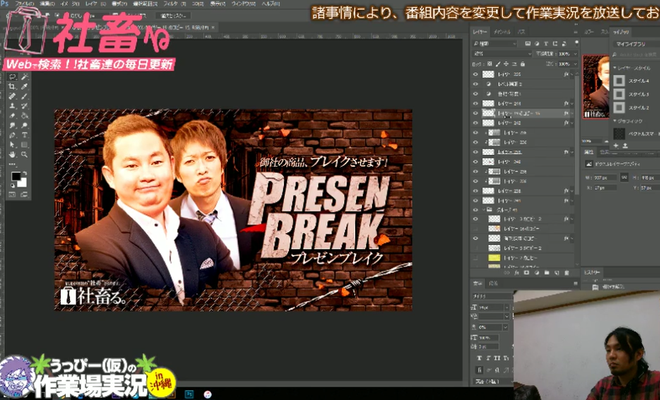The image size is (660, 400).
Task: Collapse the group folder in Layers panel
Action: 483,211
